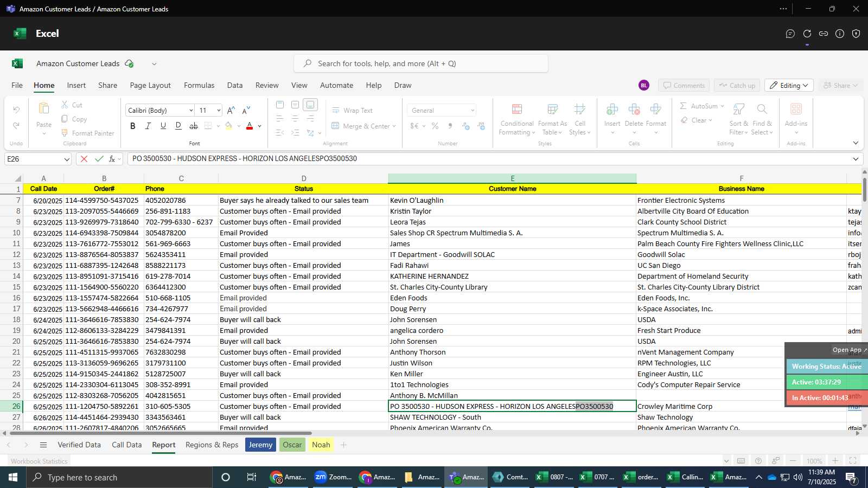Click the Undo icon

tap(16, 110)
